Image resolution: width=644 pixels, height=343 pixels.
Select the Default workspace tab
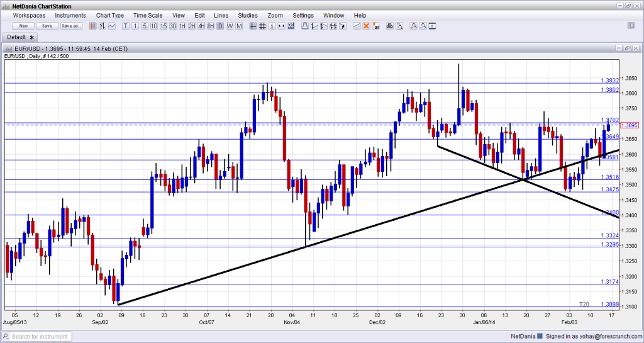20,37
